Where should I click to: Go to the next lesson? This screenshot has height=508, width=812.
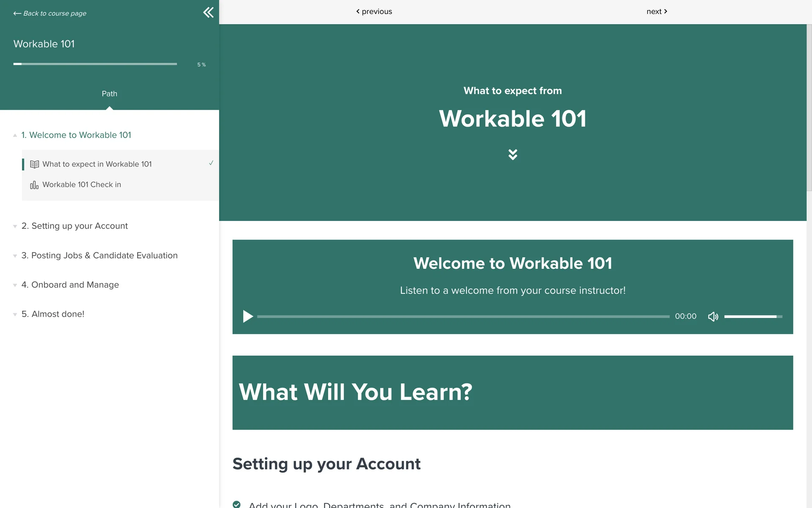point(656,11)
